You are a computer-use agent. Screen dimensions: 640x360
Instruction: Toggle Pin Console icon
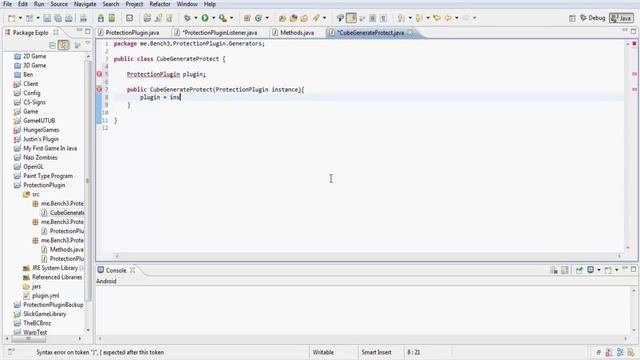[579, 270]
